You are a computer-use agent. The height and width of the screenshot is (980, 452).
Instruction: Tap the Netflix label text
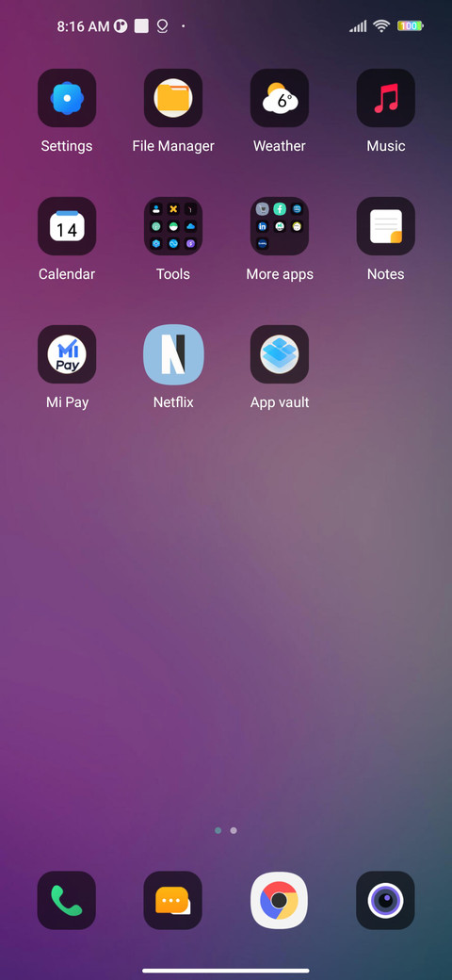(173, 402)
